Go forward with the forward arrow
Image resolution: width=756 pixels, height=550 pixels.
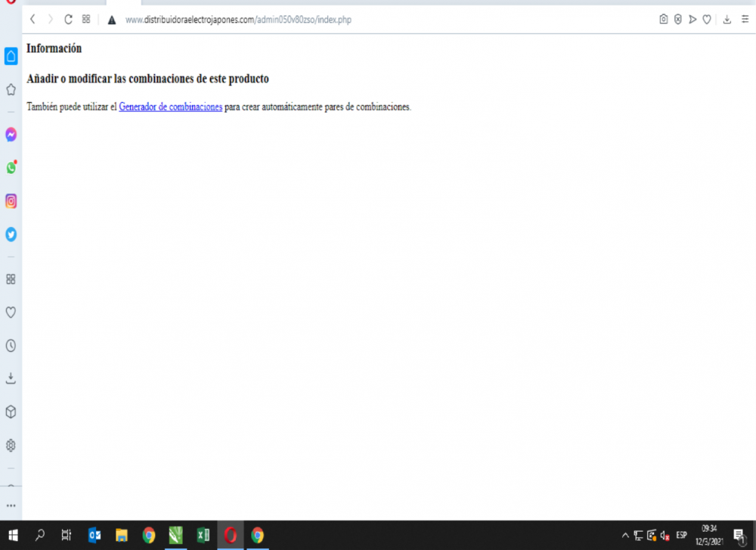50,20
